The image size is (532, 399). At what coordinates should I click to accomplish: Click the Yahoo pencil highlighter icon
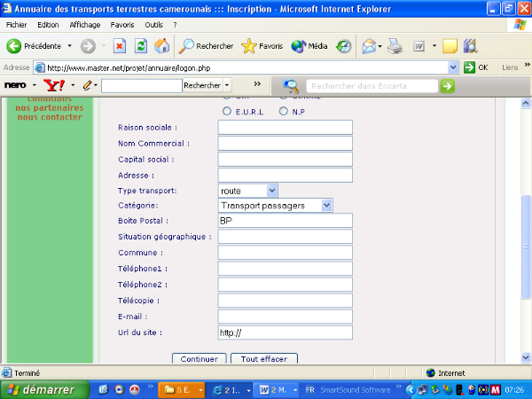pos(87,85)
